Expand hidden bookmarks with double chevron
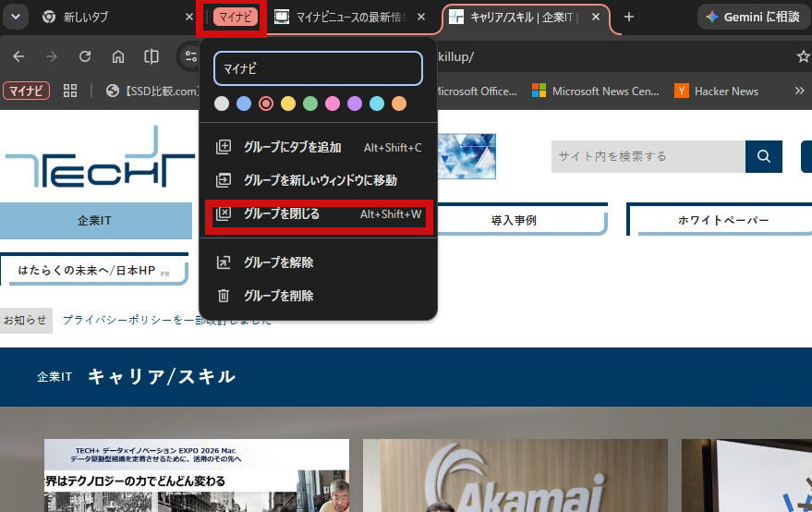 point(800,91)
